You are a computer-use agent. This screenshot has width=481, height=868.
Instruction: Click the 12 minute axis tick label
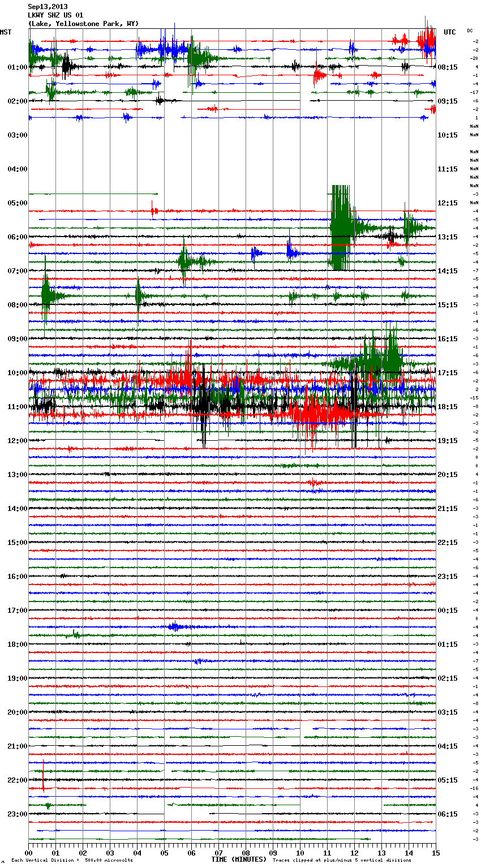354,853
